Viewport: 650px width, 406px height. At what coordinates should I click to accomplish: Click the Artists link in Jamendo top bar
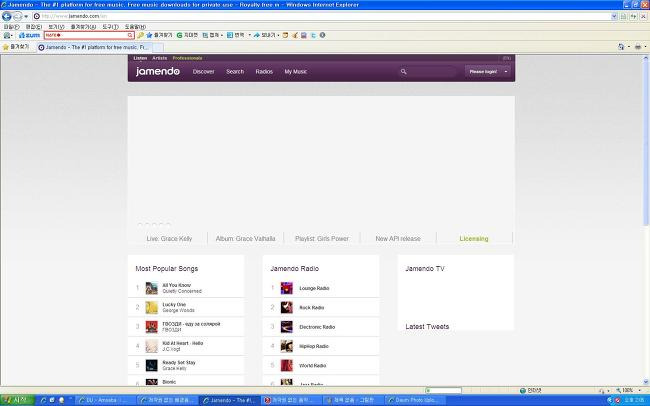click(160, 58)
